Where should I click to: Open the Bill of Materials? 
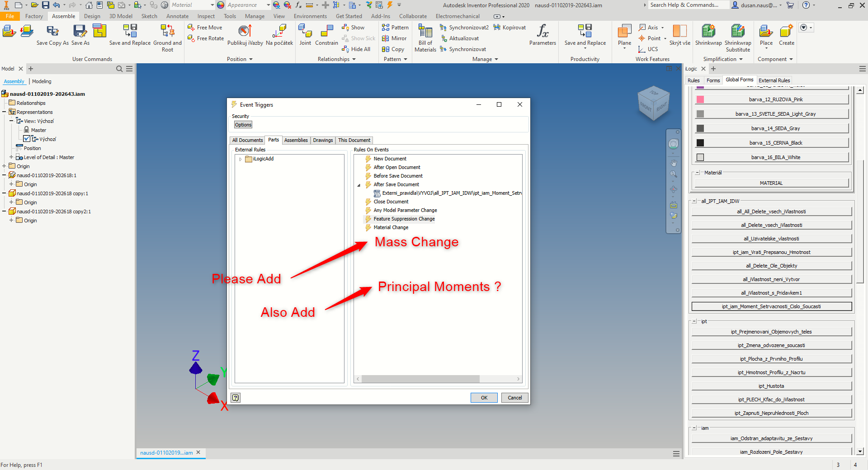coord(424,35)
